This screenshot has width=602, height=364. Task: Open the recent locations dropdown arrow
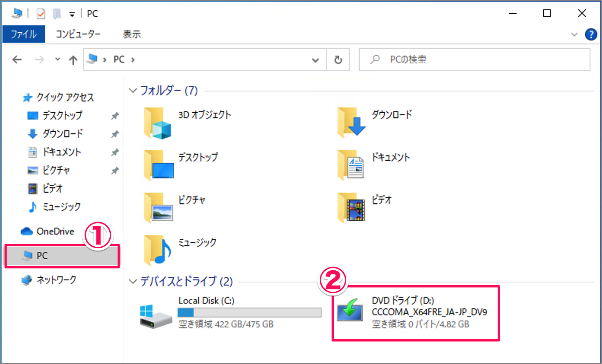[x=58, y=59]
